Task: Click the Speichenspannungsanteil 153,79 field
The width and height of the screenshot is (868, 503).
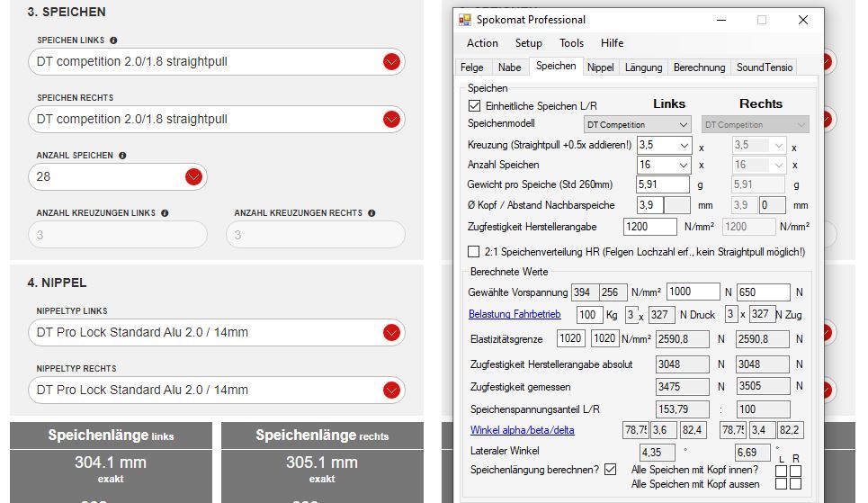Action: click(682, 409)
